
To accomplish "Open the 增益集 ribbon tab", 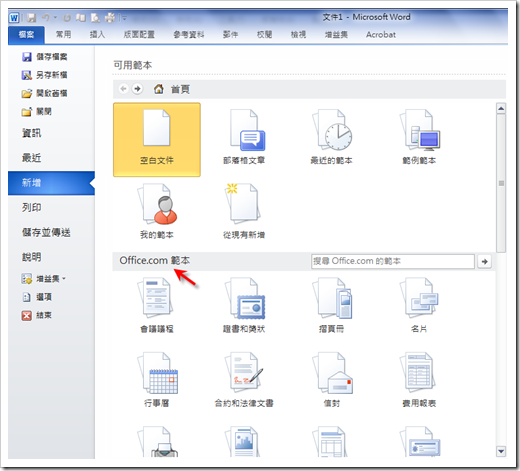I will pyautogui.click(x=336, y=35).
